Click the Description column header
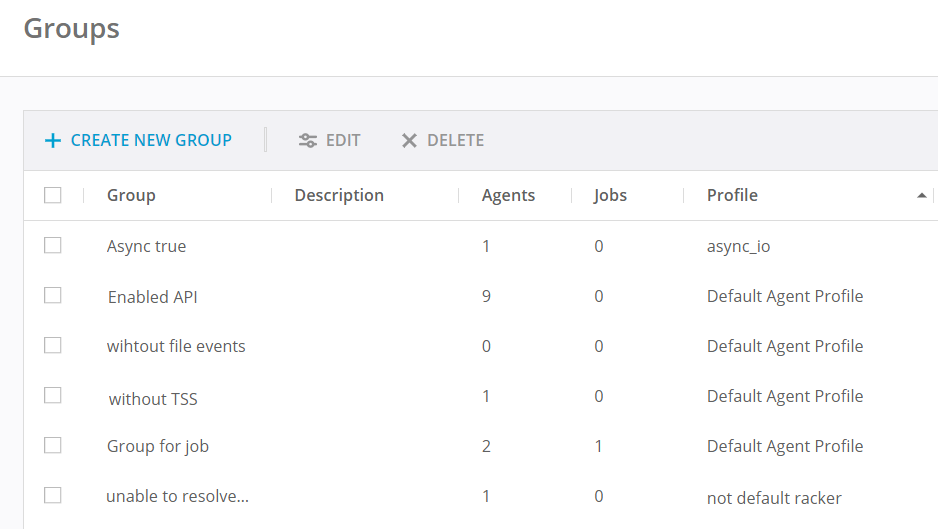This screenshot has height=529, width=938. click(339, 195)
